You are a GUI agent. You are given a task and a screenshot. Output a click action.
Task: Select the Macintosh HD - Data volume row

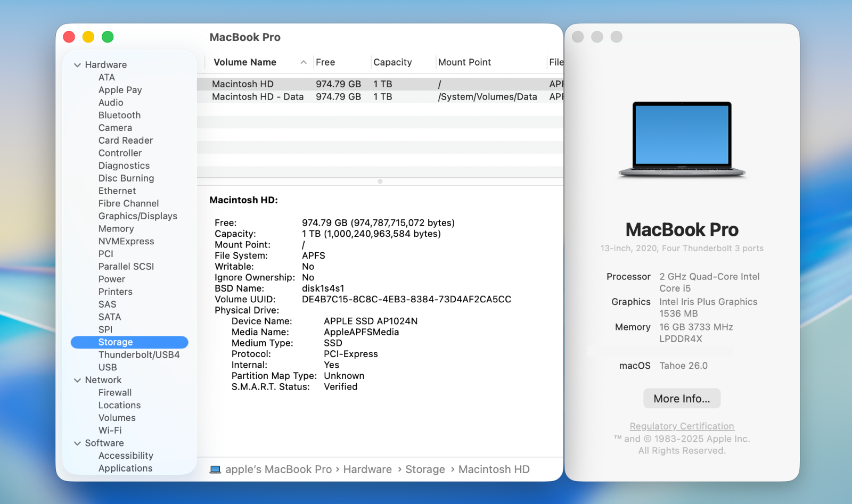point(258,97)
